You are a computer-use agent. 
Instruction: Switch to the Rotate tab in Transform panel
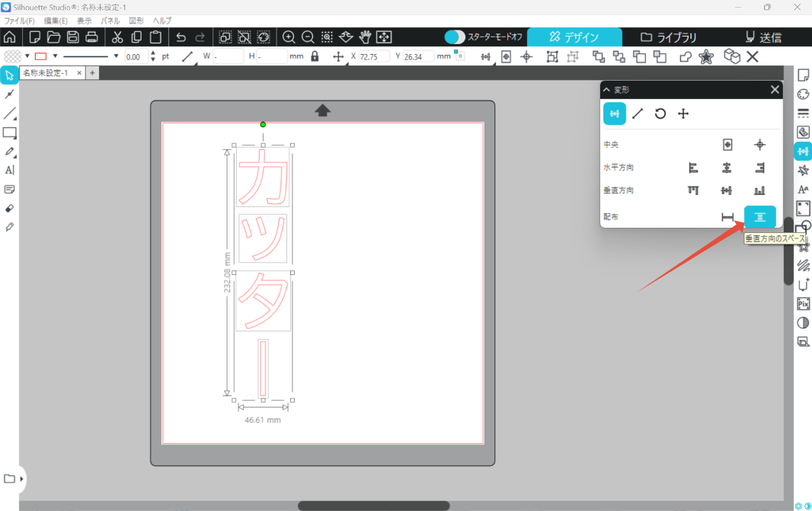coord(660,114)
